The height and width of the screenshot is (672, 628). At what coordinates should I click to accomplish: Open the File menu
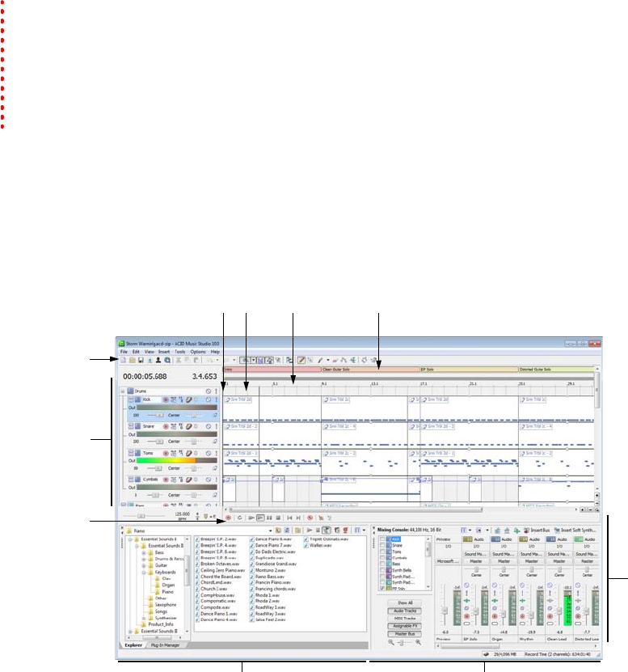tap(124, 352)
